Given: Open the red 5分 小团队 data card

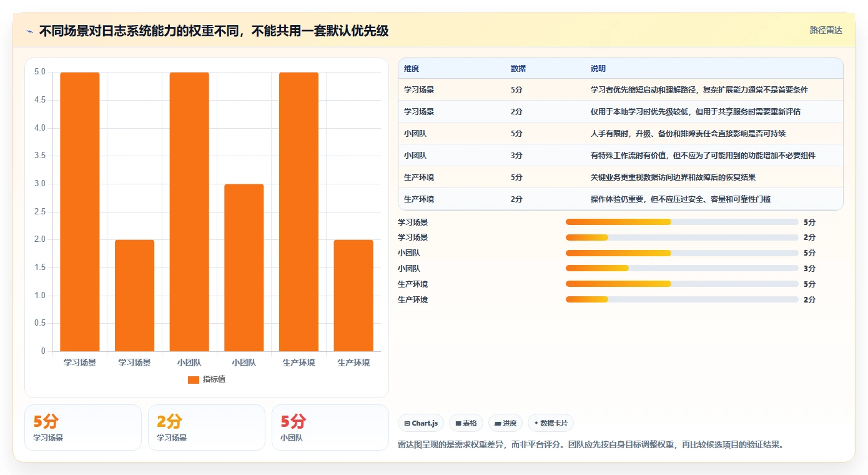Looking at the screenshot, I should 330,427.
